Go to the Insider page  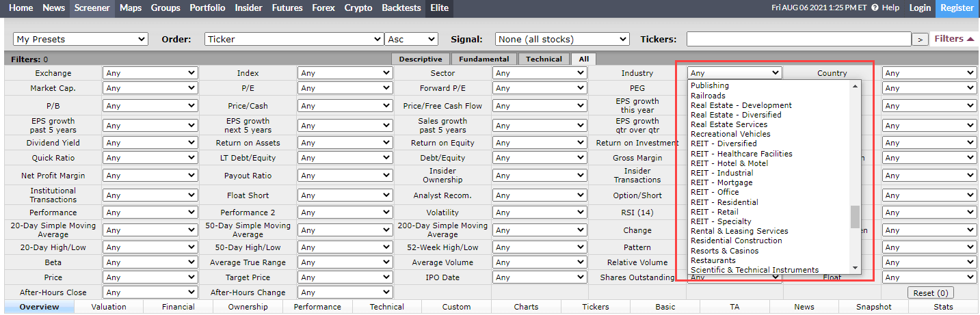(x=248, y=8)
